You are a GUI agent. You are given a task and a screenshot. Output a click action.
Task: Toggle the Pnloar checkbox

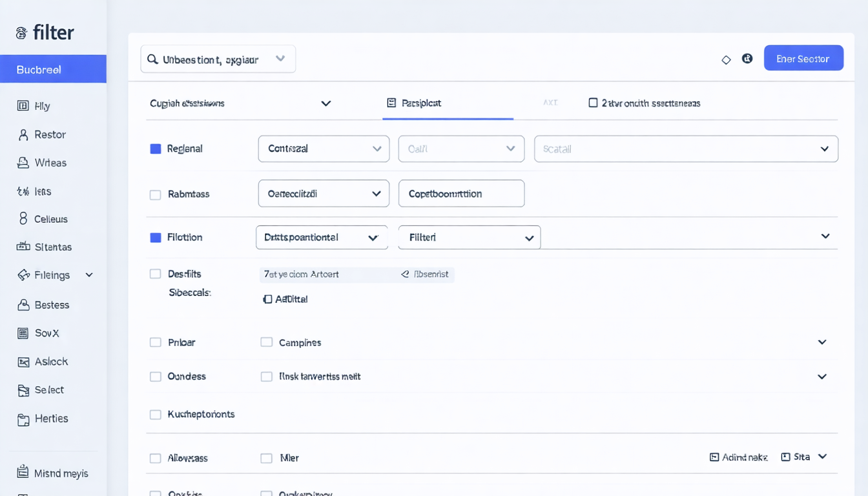[155, 342]
